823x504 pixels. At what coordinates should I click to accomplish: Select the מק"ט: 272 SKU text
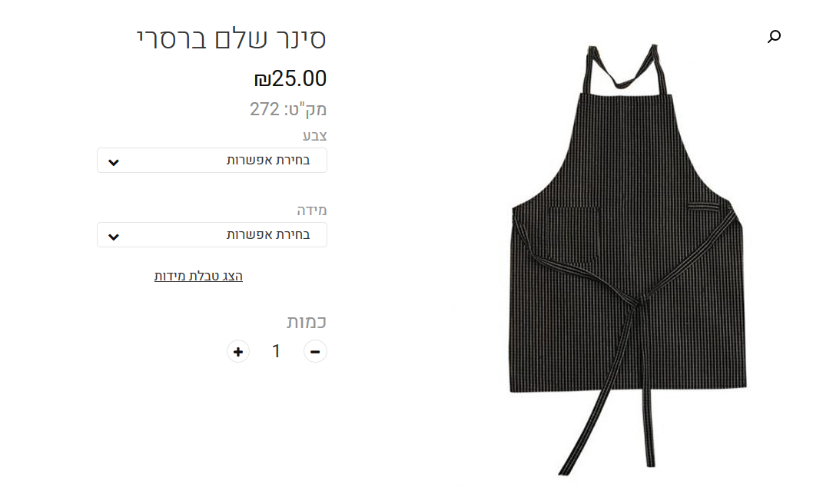click(x=288, y=109)
